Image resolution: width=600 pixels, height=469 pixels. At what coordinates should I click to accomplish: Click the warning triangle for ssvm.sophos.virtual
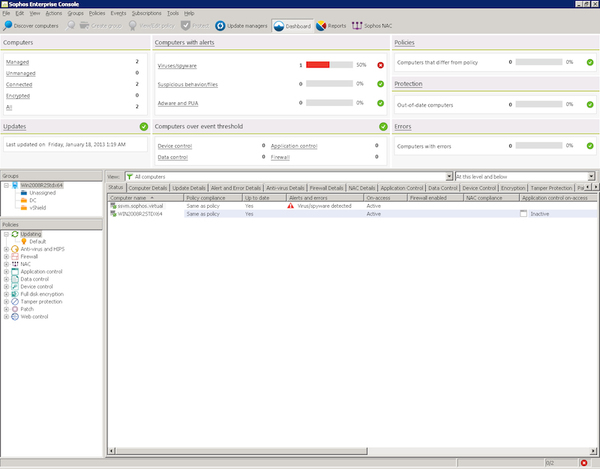290,206
